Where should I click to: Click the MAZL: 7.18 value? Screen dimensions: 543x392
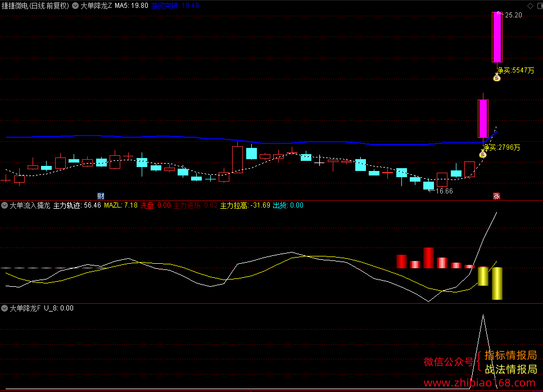coord(120,205)
